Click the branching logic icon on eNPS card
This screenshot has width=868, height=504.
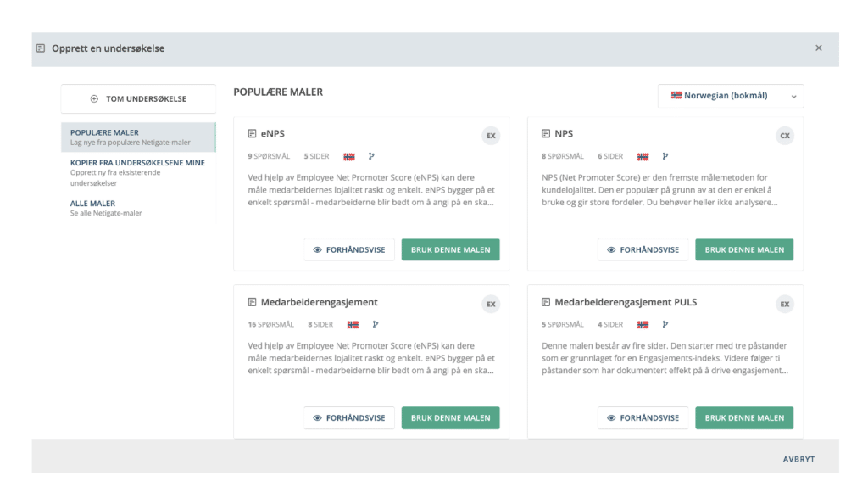(371, 156)
